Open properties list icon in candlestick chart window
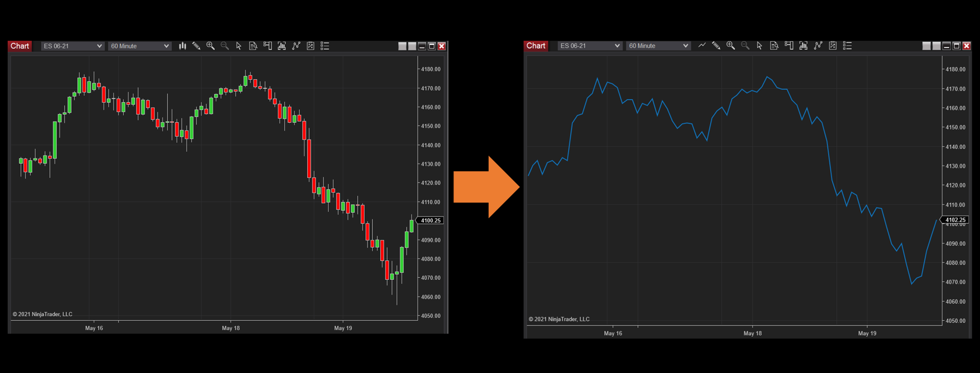 pyautogui.click(x=325, y=46)
